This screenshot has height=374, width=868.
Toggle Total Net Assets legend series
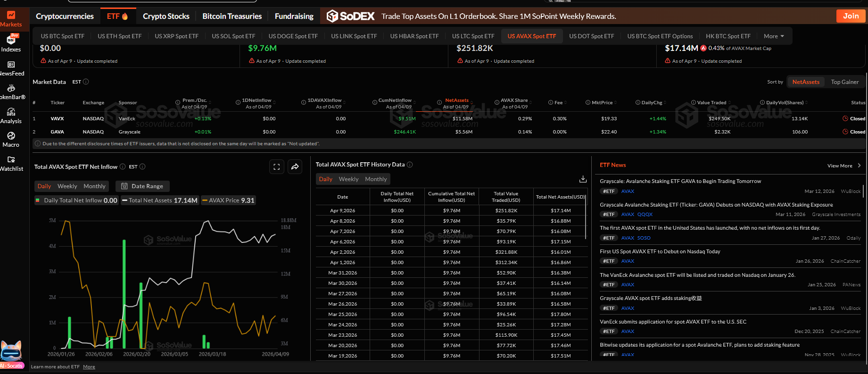(160, 200)
